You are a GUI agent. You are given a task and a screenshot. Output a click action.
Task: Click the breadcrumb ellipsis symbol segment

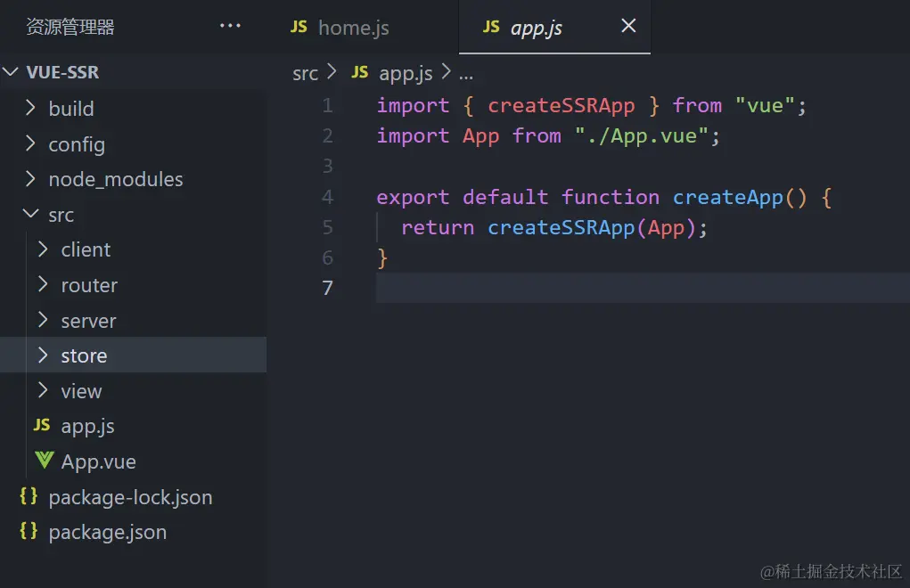[466, 76]
